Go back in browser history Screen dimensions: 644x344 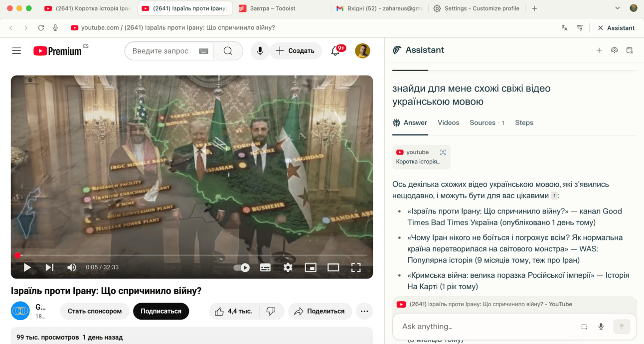11,28
